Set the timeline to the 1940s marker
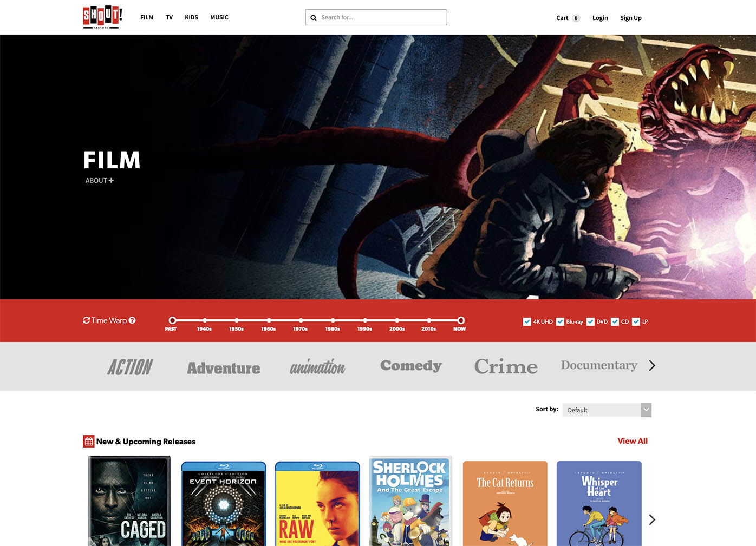The image size is (756, 546). pos(205,320)
